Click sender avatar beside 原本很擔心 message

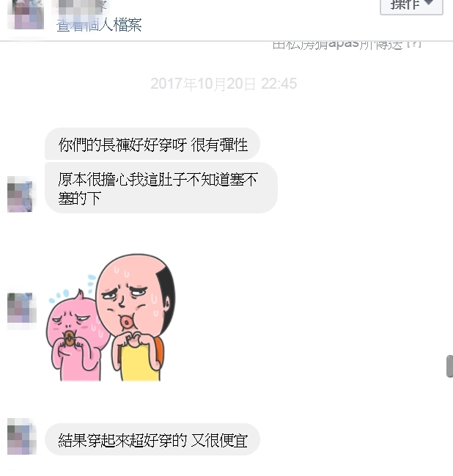(x=20, y=194)
